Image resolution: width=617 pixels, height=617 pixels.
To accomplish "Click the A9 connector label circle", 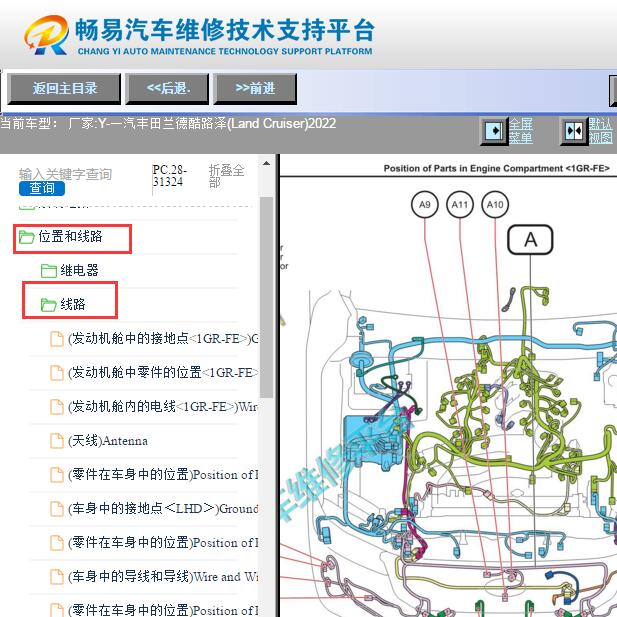I will (x=425, y=205).
